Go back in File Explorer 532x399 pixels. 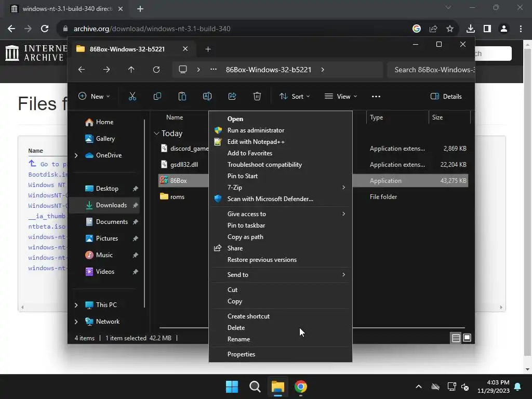tap(82, 70)
